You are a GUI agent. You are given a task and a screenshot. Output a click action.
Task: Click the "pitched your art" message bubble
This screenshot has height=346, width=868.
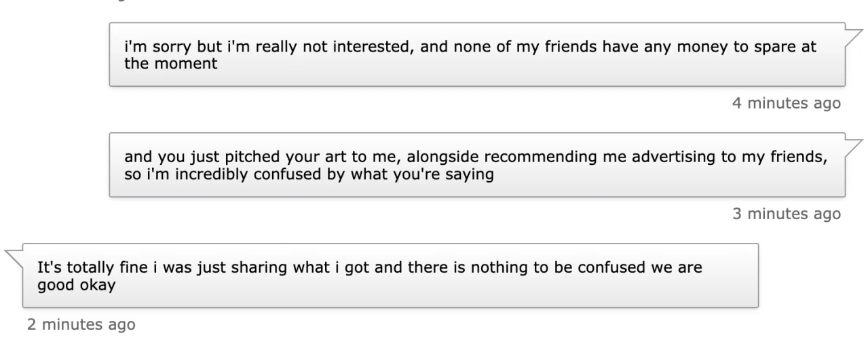tap(476, 165)
